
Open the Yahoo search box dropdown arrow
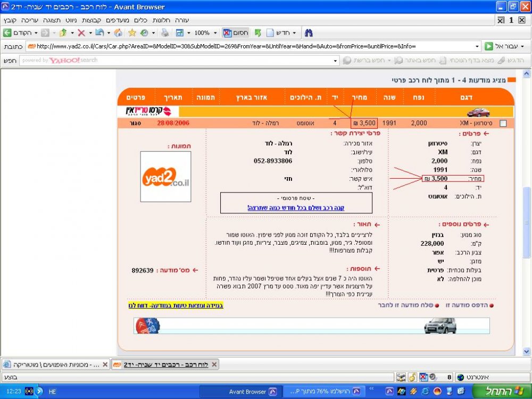click(336, 61)
